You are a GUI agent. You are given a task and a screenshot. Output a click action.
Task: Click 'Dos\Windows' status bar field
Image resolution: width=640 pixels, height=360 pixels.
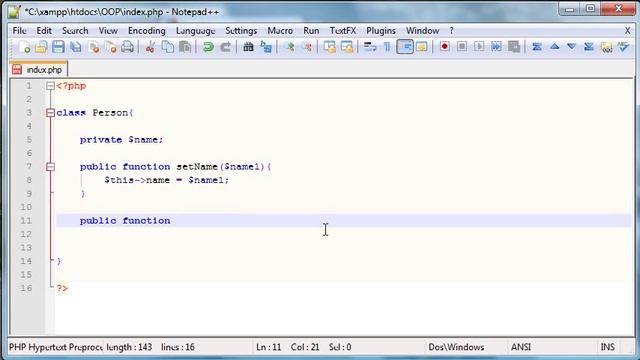[456, 347]
